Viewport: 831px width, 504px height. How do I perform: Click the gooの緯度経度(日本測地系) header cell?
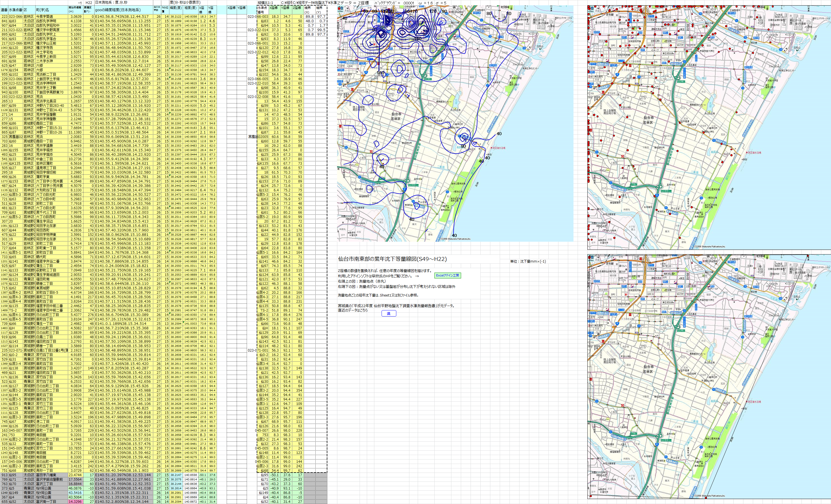pos(123,10)
